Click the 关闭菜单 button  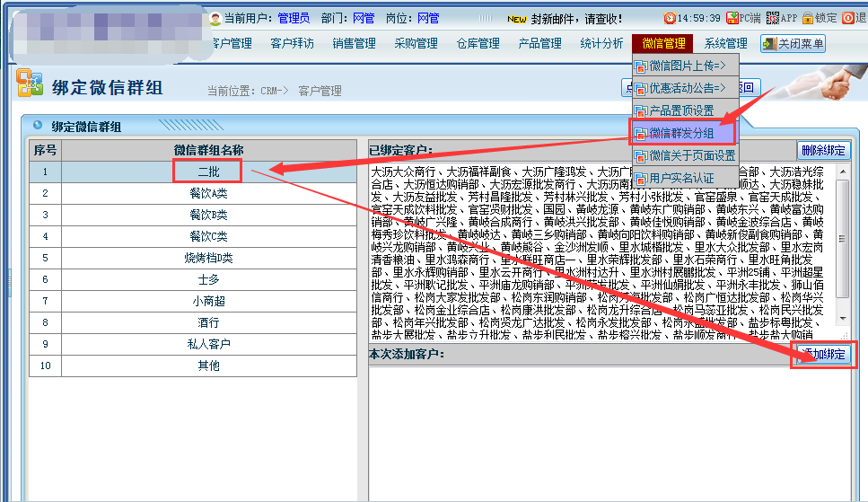792,44
